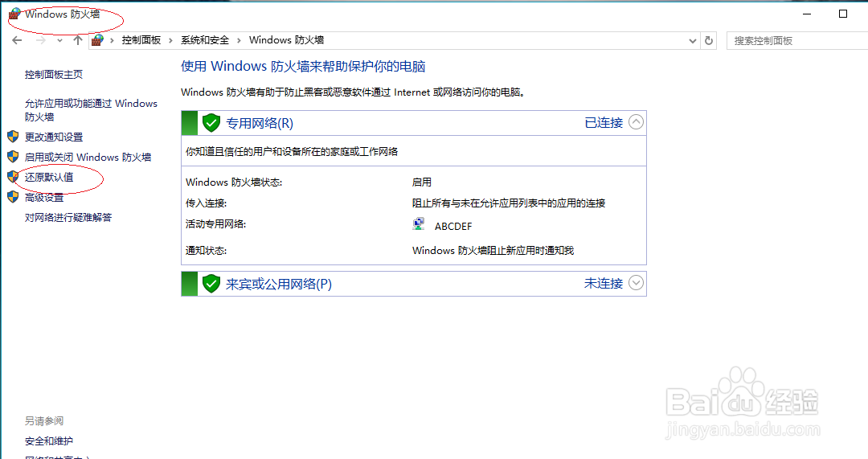Expand chevron after the address bar root icon

[x=112, y=40]
